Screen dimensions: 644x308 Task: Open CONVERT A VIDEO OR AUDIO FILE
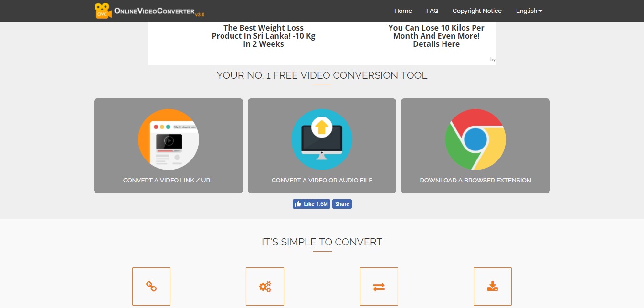click(322, 180)
